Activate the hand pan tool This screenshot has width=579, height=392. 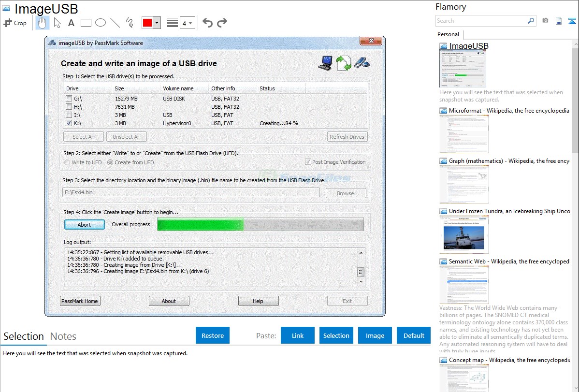42,23
